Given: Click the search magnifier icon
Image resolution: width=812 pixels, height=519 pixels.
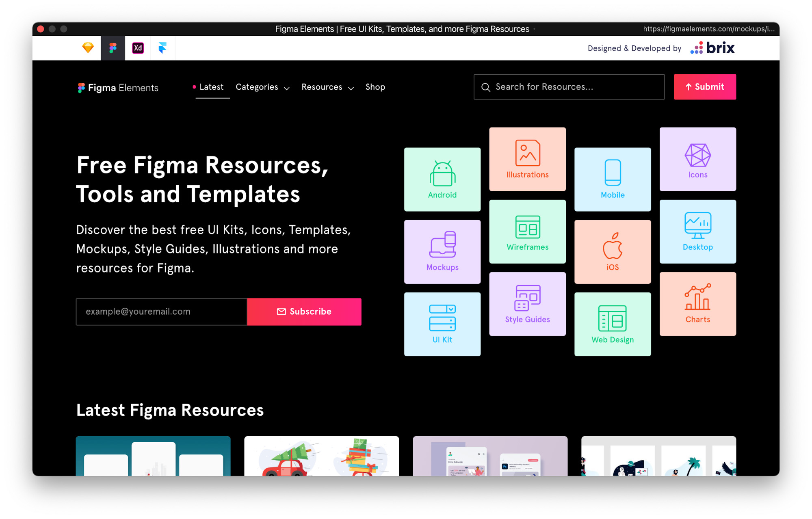Looking at the screenshot, I should 485,87.
